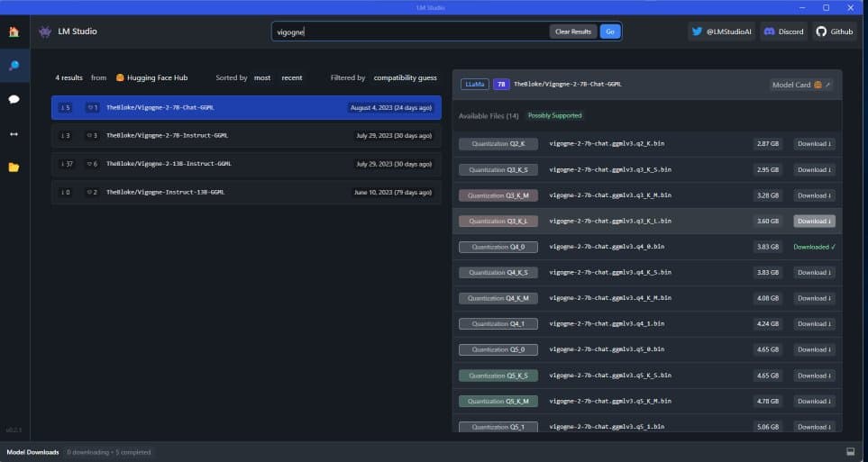The image size is (868, 462).
Task: Open the Model Card link
Action: click(801, 85)
